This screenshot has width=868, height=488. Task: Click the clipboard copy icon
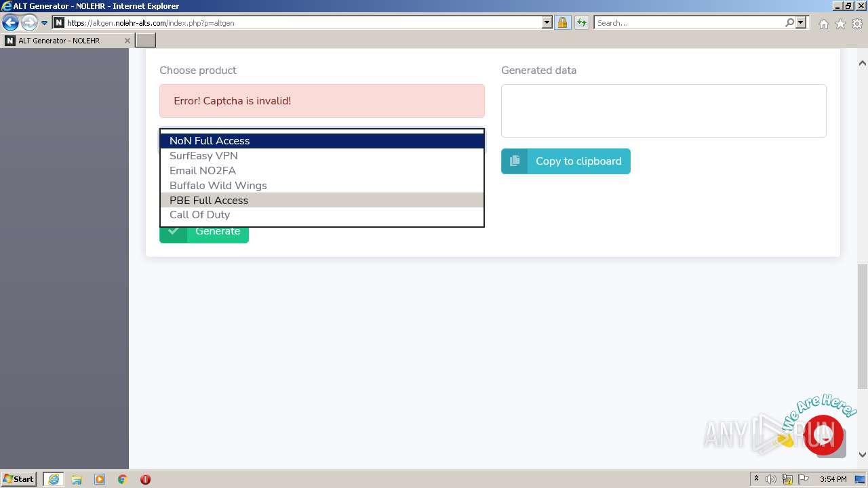coord(515,161)
